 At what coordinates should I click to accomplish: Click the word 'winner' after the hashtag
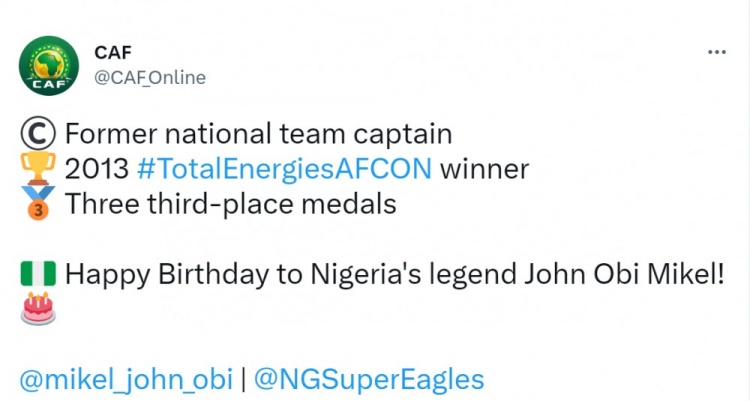[485, 169]
